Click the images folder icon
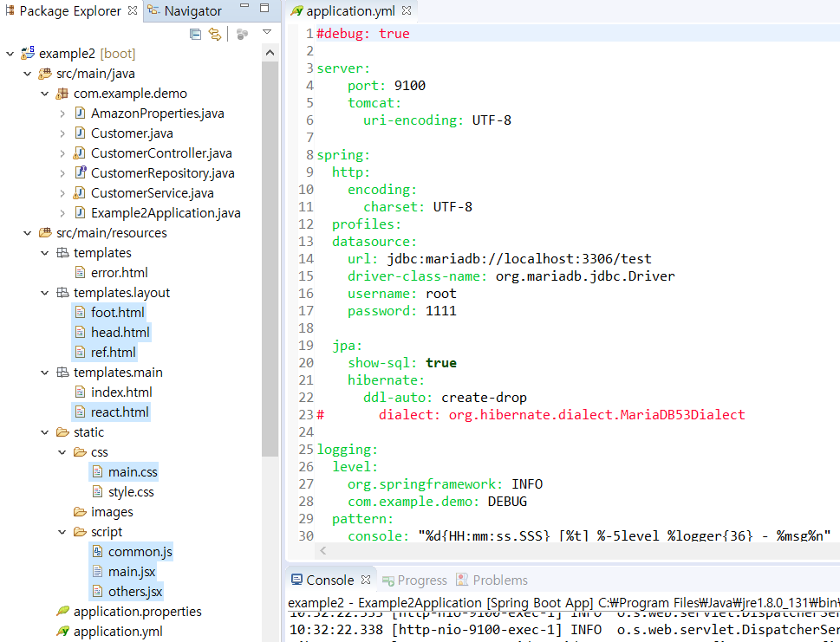This screenshot has width=840, height=642. [80, 512]
